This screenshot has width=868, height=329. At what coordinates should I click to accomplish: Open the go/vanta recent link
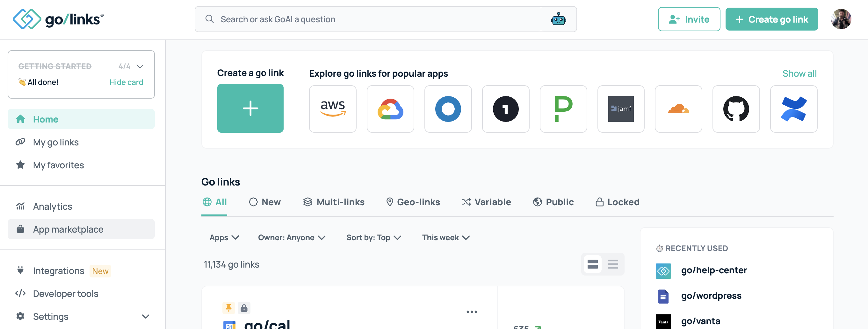pos(700,321)
